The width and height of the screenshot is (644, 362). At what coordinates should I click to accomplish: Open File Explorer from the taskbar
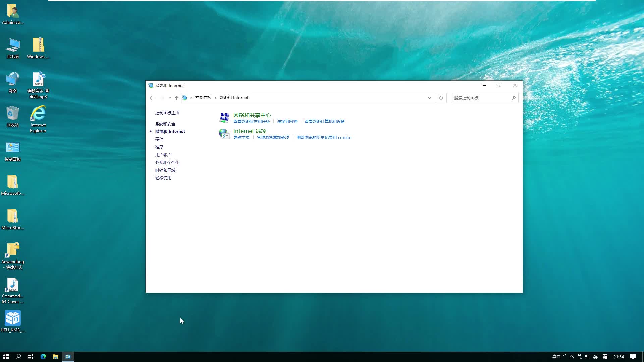click(56, 356)
